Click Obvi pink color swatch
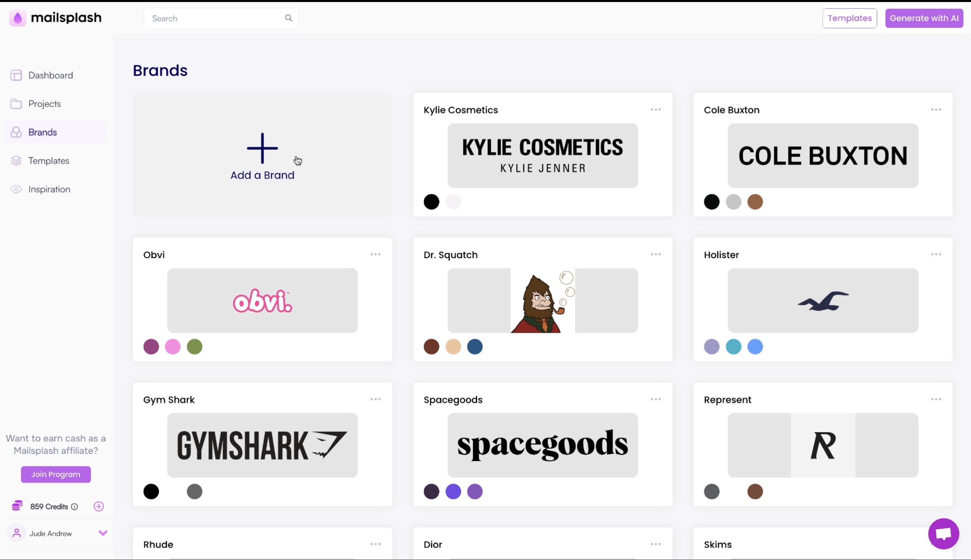The height and width of the screenshot is (560, 971). pos(173,346)
